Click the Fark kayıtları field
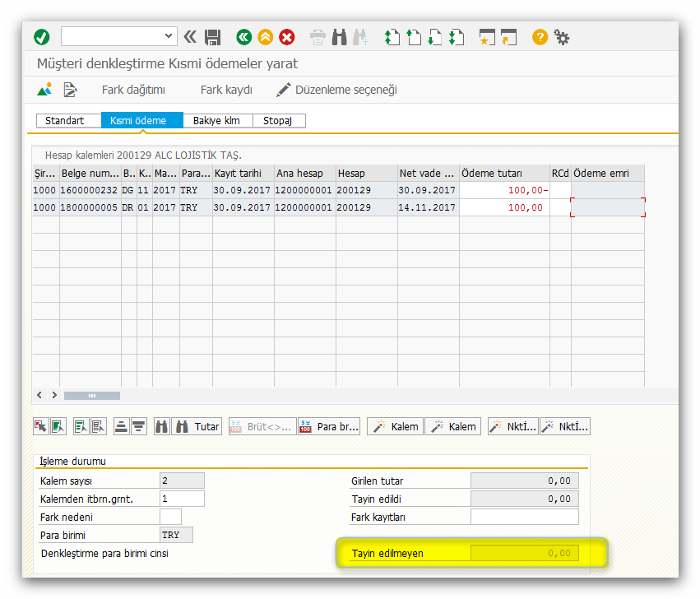Image resolution: width=700 pixels, height=599 pixels. (x=525, y=517)
